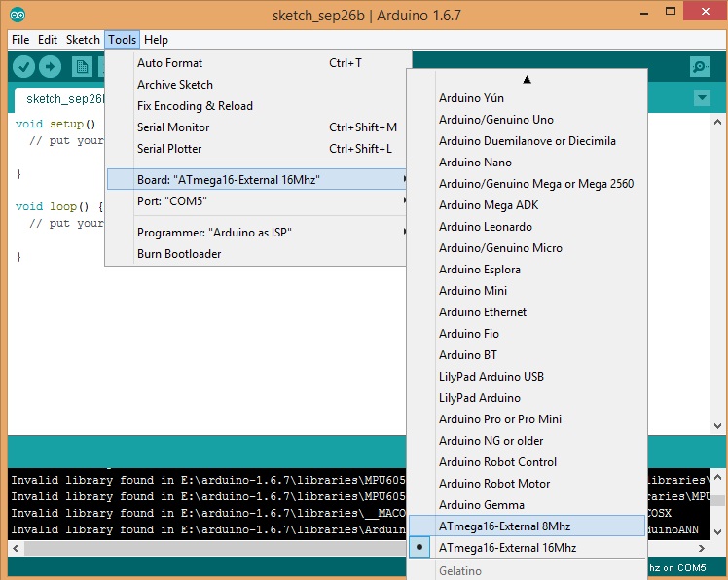Click first "Invalid library found" console line
Viewport: 728px width, 580px height.
coord(208,480)
